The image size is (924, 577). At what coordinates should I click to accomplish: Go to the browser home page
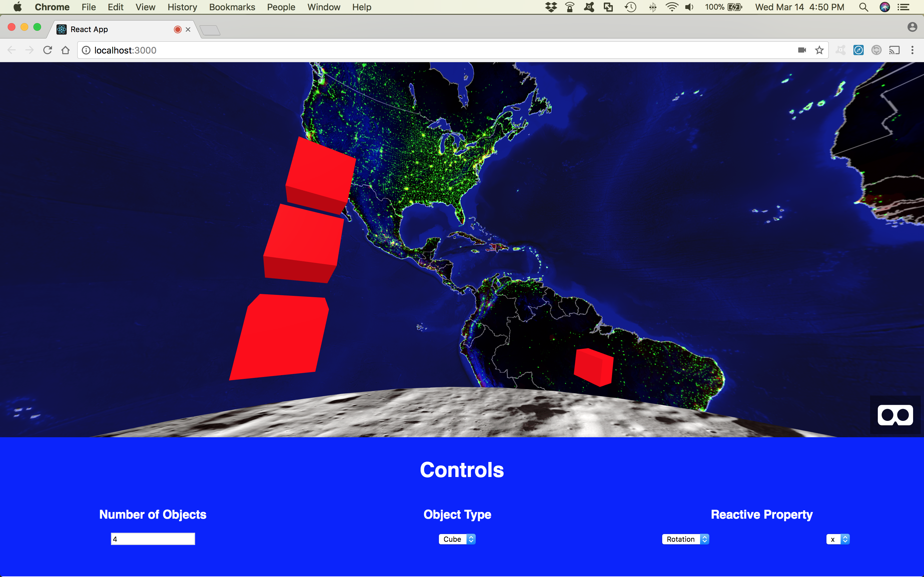pyautogui.click(x=65, y=50)
